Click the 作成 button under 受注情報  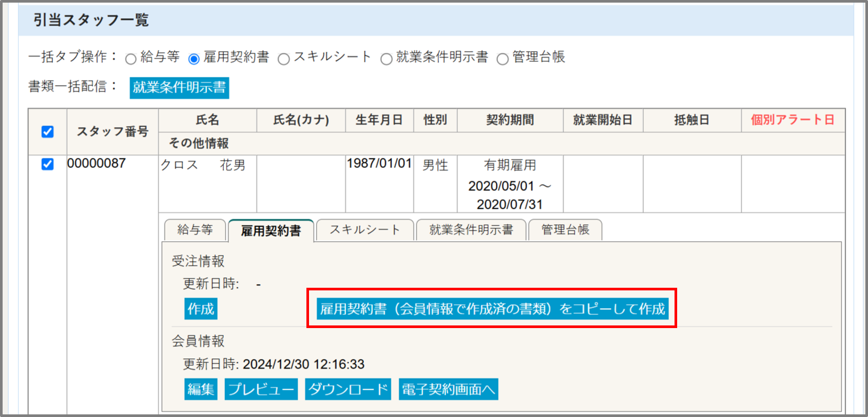(201, 309)
